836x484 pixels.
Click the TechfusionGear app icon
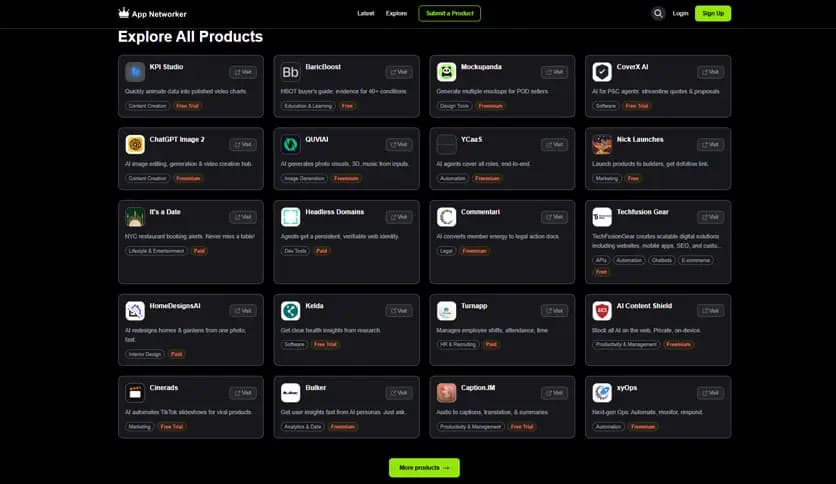coord(602,216)
